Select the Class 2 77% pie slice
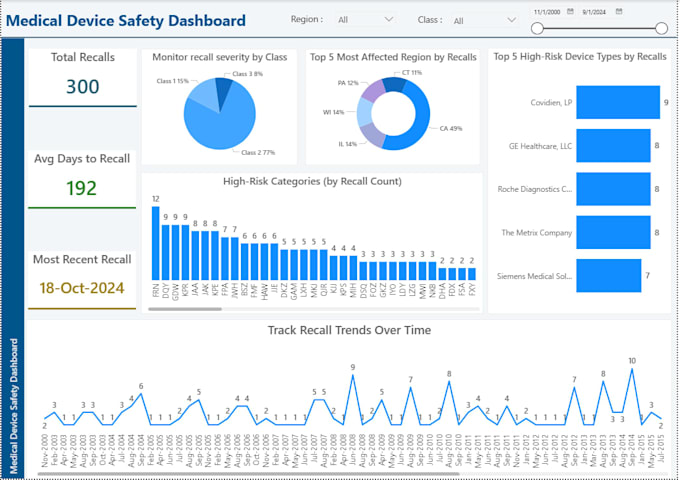The width and height of the screenshot is (680, 480). 223,128
